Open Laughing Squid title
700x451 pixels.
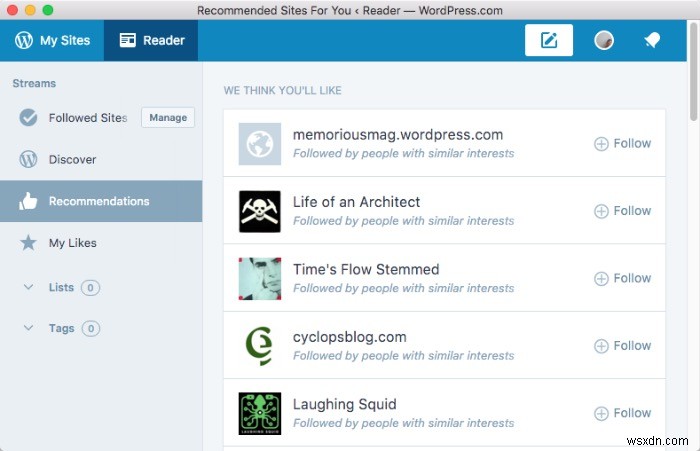tap(345, 404)
